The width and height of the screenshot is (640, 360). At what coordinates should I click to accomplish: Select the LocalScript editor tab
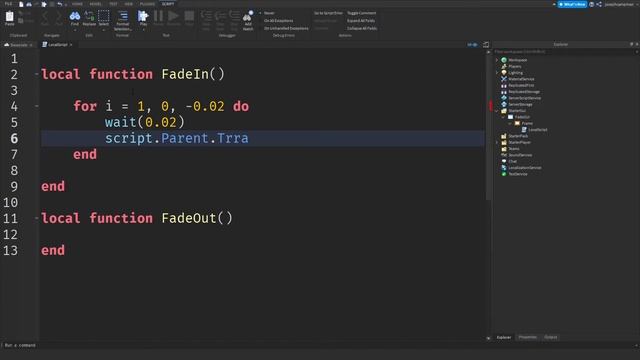coord(57,44)
